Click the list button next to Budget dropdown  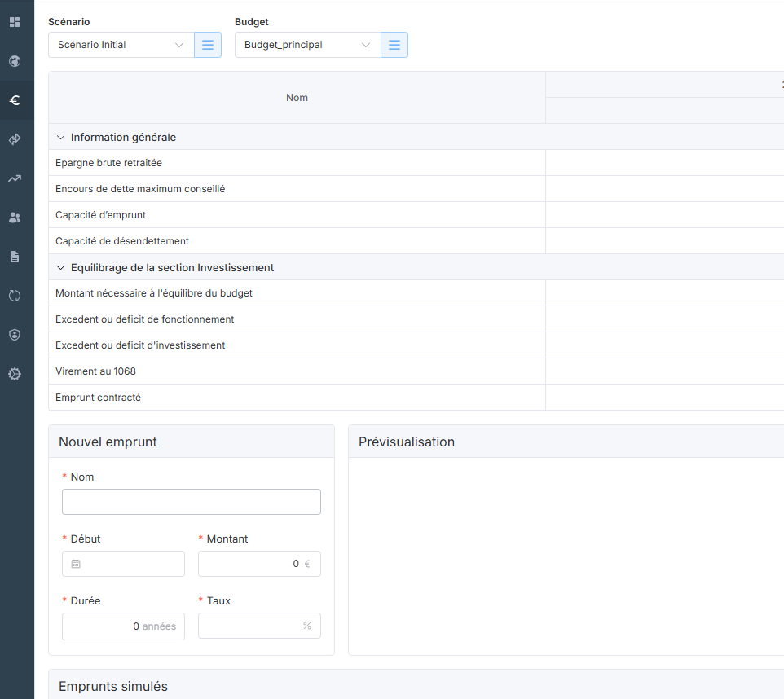[394, 45]
